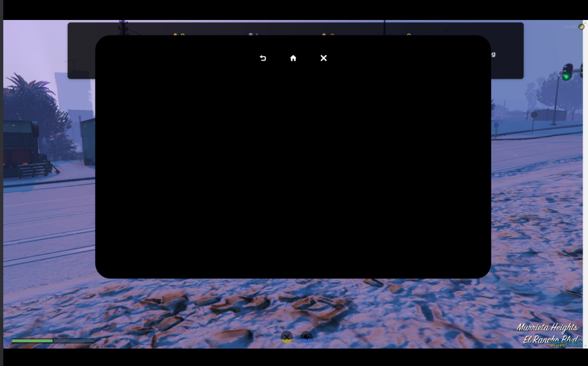Click the green traffic light
Screen dimensions: 588x366
566,77
